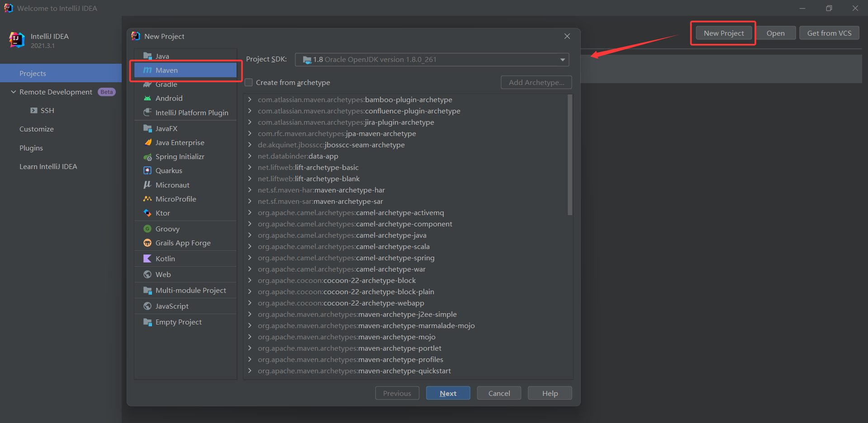Select maven-archetype-mojo in list
The height and width of the screenshot is (423, 868).
[346, 337]
